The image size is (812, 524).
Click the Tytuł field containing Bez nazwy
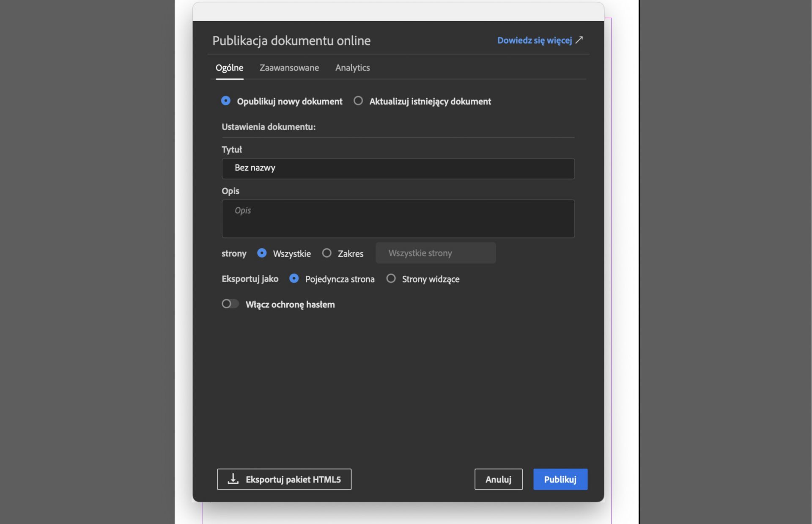[398, 168]
